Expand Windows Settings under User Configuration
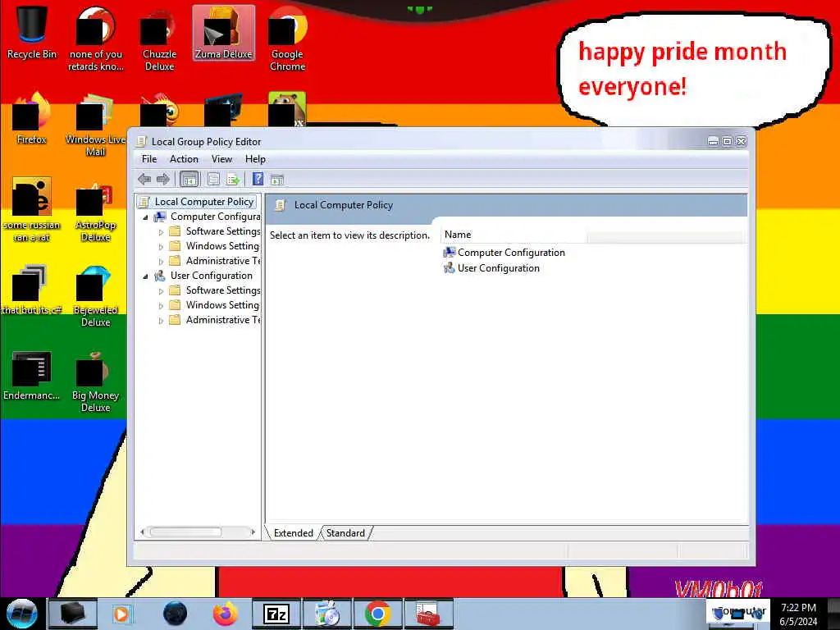 (161, 306)
